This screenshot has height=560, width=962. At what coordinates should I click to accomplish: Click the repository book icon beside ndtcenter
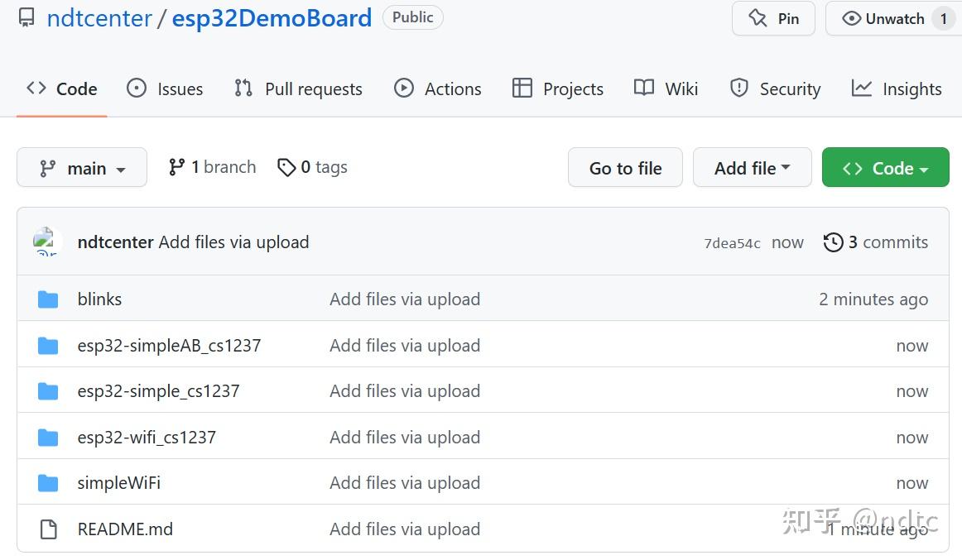click(26, 18)
